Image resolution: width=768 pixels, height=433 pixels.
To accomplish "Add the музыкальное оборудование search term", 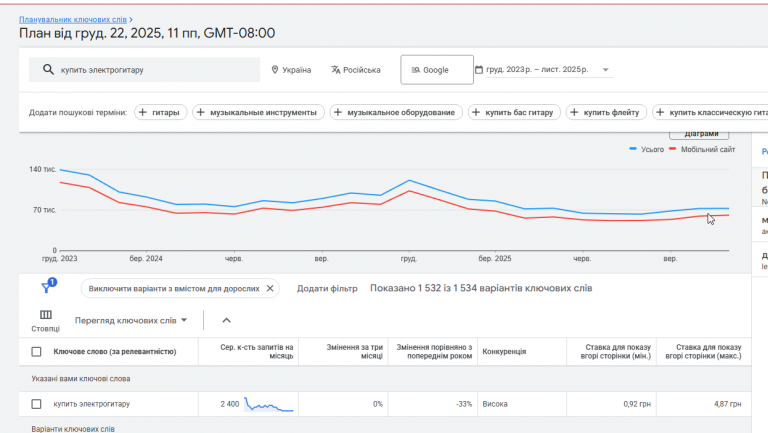I will (396, 112).
